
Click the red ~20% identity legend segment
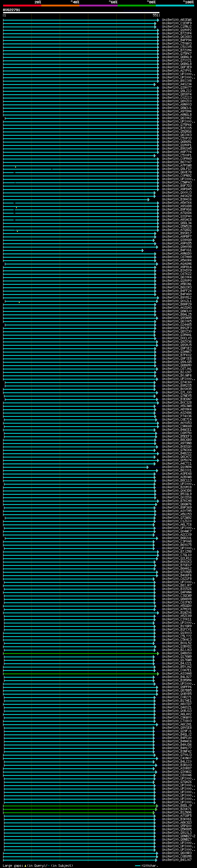(x=22, y=6)
